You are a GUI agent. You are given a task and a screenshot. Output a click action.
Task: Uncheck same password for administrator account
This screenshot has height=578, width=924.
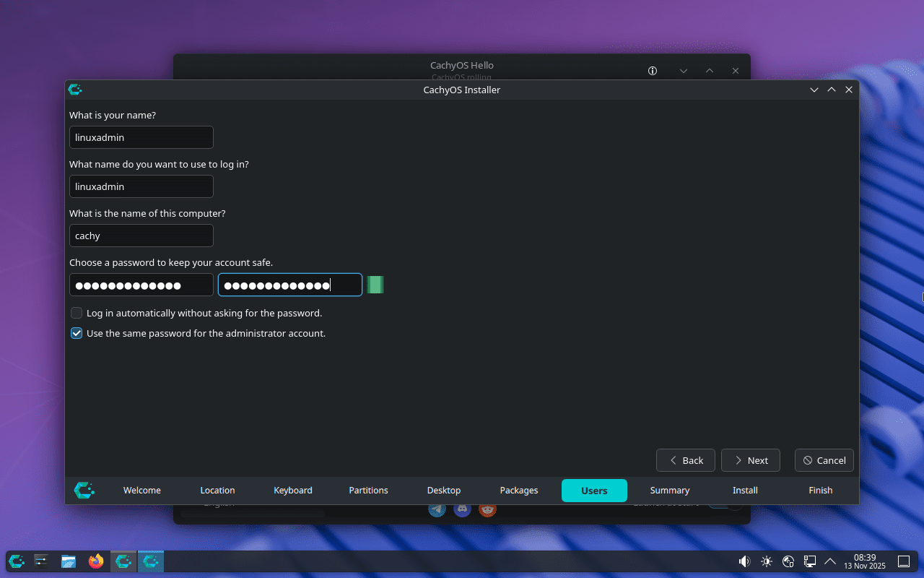pos(77,333)
